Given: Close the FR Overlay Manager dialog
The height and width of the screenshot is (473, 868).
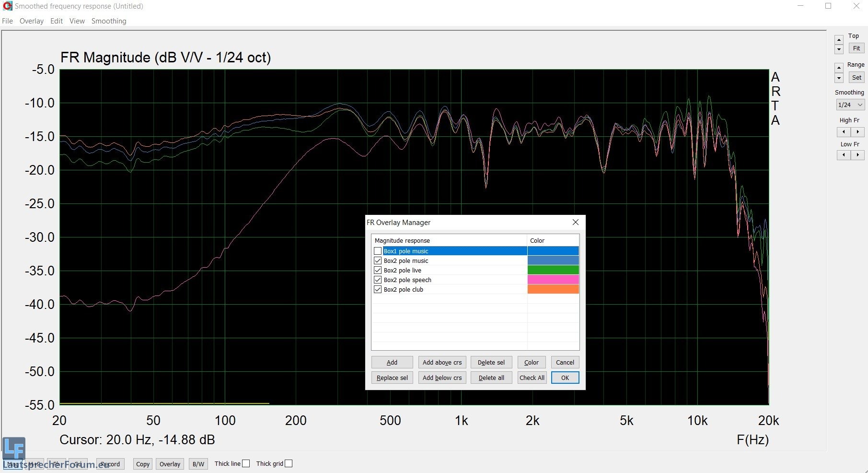Looking at the screenshot, I should tap(576, 222).
